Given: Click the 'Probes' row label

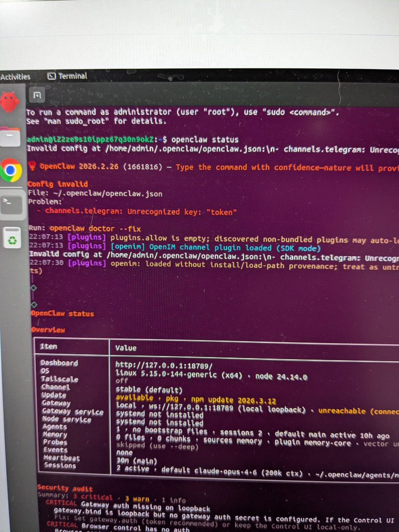Looking at the screenshot, I should (55, 442).
